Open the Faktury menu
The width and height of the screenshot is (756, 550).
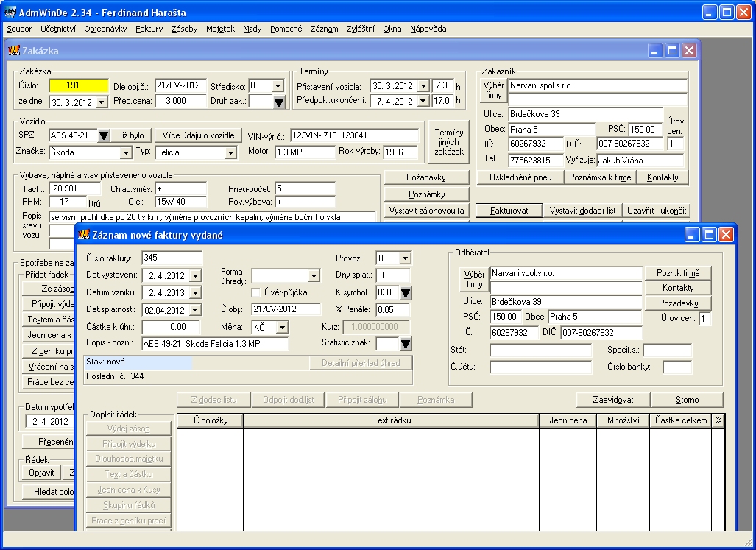pos(149,29)
